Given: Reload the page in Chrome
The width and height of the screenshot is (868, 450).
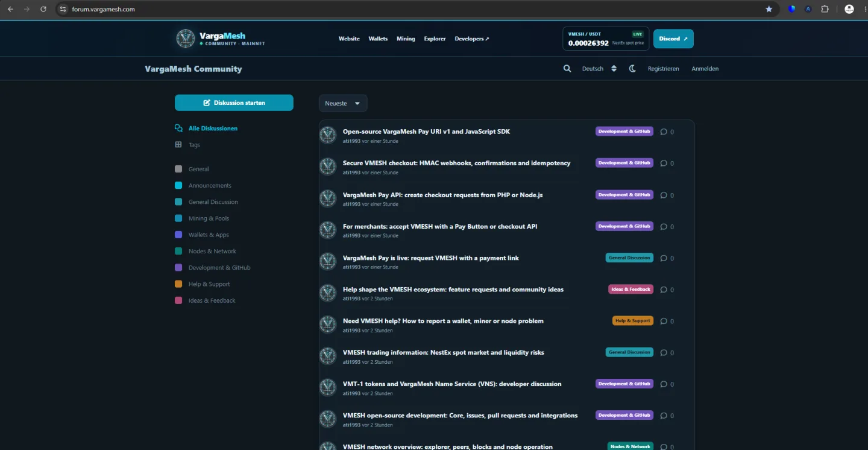Looking at the screenshot, I should pos(43,9).
